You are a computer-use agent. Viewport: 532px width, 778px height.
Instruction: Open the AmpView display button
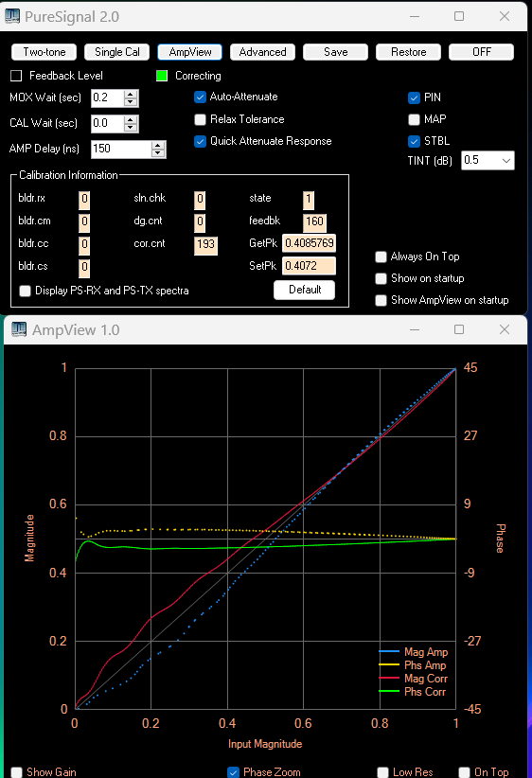click(x=190, y=52)
